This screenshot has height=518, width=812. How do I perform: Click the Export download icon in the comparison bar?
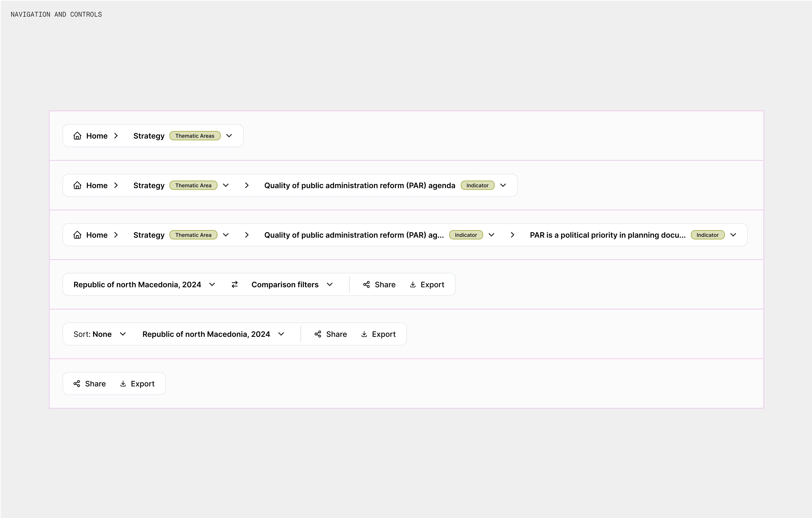click(x=413, y=284)
